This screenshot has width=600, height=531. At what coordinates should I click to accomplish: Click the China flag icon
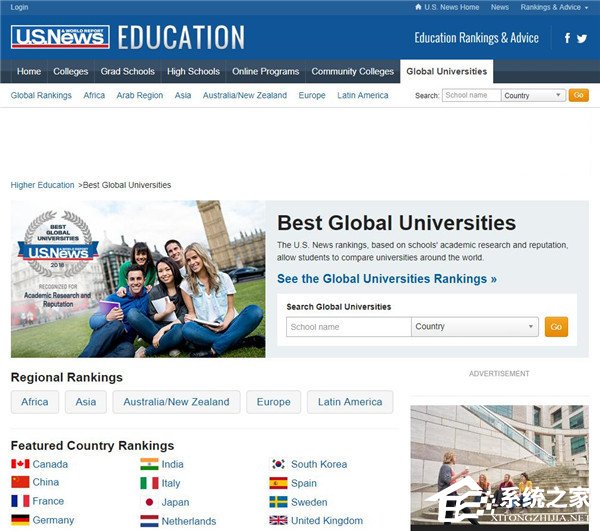20,482
